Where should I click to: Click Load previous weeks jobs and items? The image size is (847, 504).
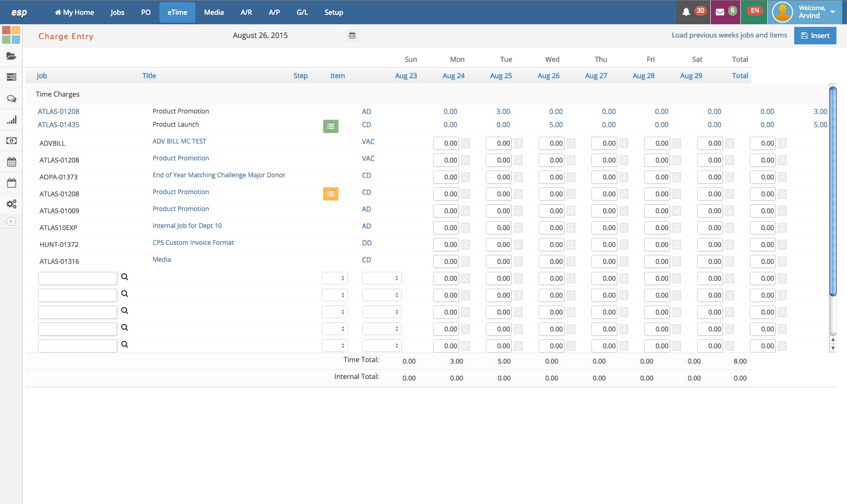pos(729,35)
